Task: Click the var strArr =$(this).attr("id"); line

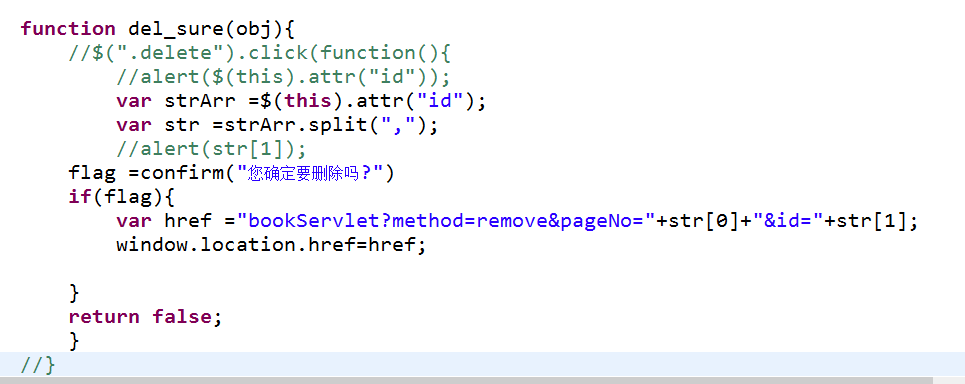Action: click(301, 101)
